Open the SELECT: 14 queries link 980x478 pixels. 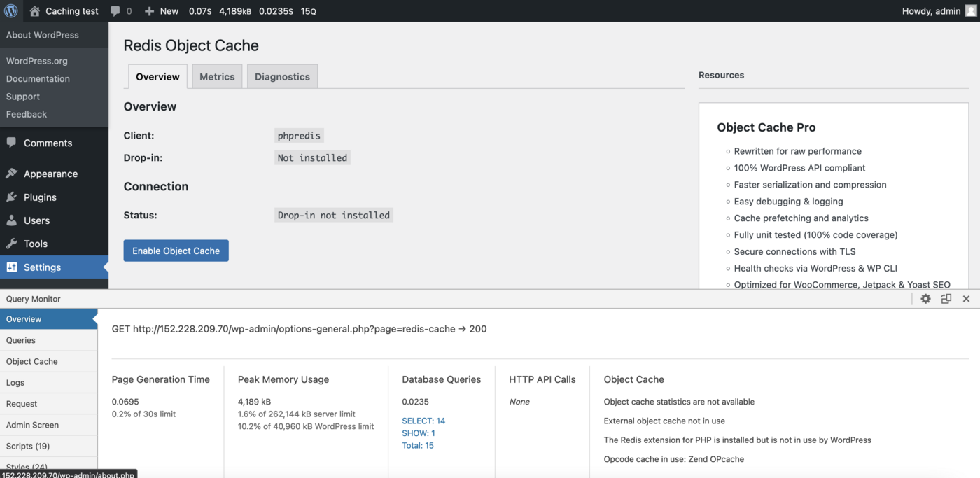(423, 420)
